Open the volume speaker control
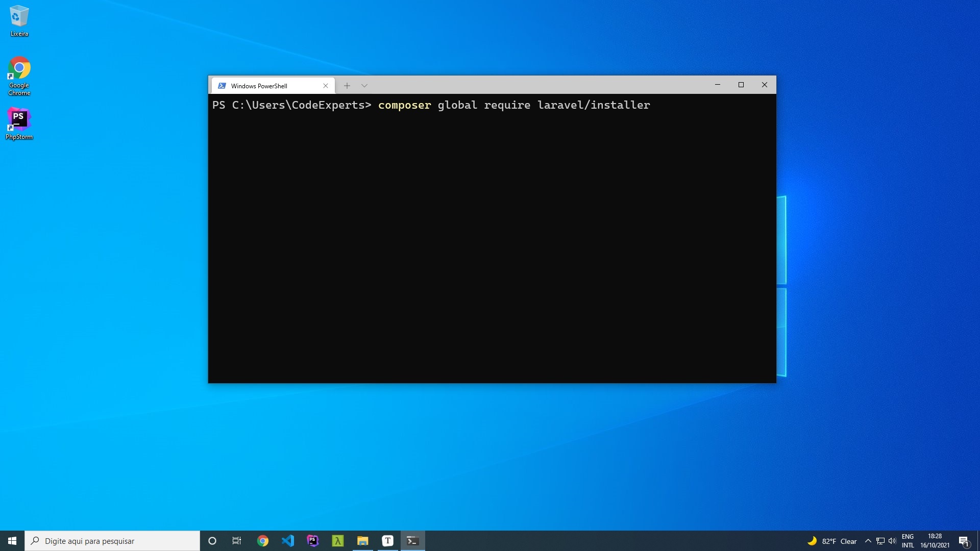The height and width of the screenshot is (551, 980). click(892, 541)
